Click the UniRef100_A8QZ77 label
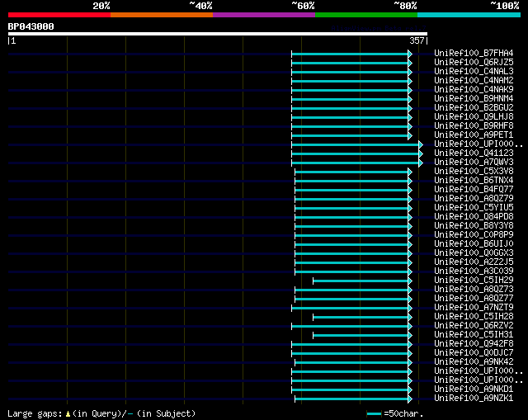The image size is (528, 420). click(x=474, y=299)
